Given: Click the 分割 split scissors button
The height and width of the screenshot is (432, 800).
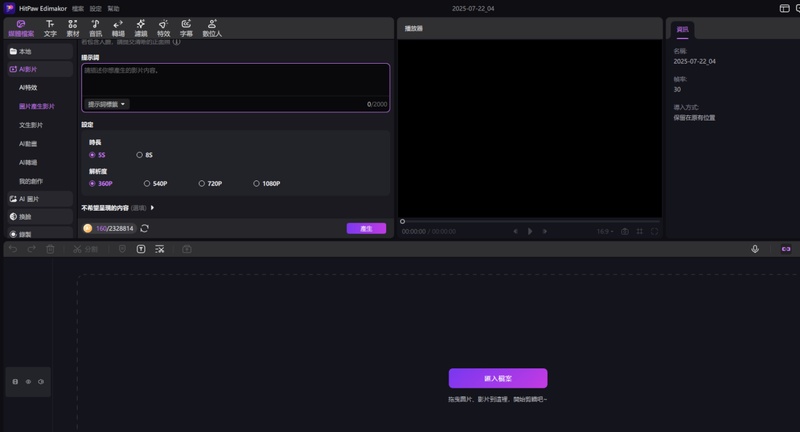Looking at the screenshot, I should tap(85, 249).
